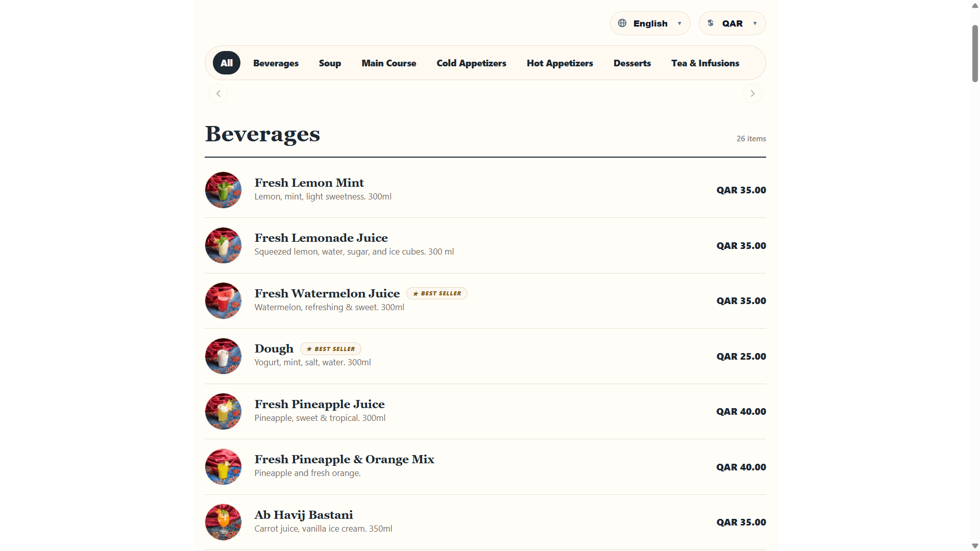Select the Fresh Lemon Mint title
This screenshot has width=980, height=551.
pyautogui.click(x=309, y=183)
